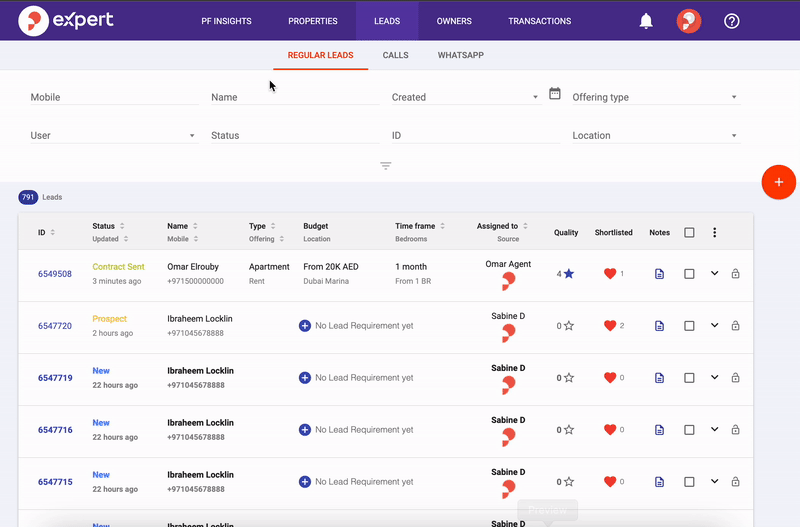
Task: Click the Mobile filter input field
Action: point(114,98)
